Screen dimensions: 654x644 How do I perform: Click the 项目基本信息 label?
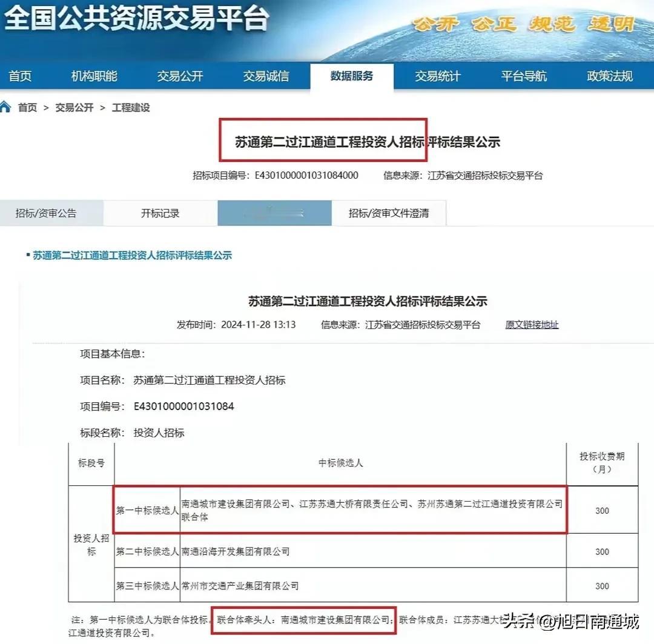(113, 354)
